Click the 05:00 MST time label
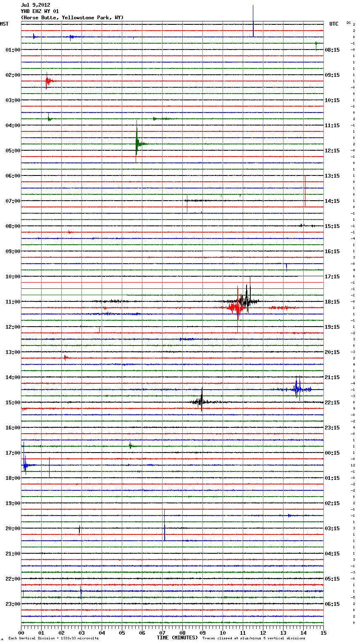The image size is (357, 644). click(13, 151)
